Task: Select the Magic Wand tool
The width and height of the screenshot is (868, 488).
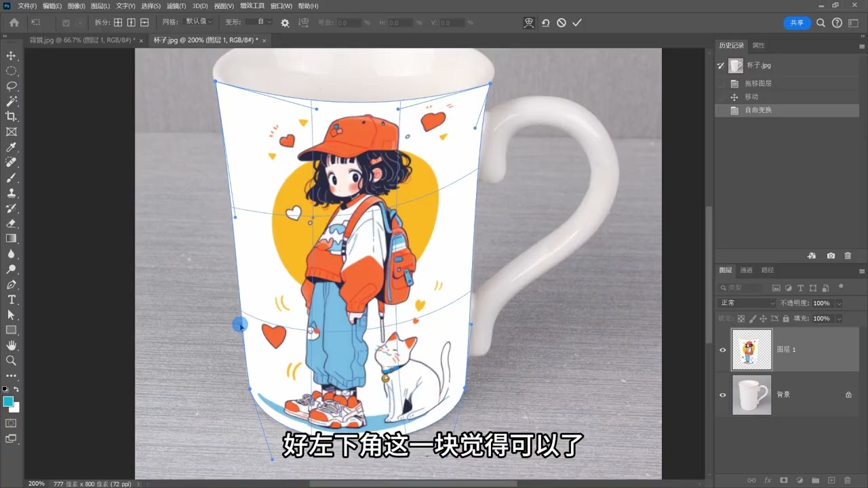Action: pos(11,101)
